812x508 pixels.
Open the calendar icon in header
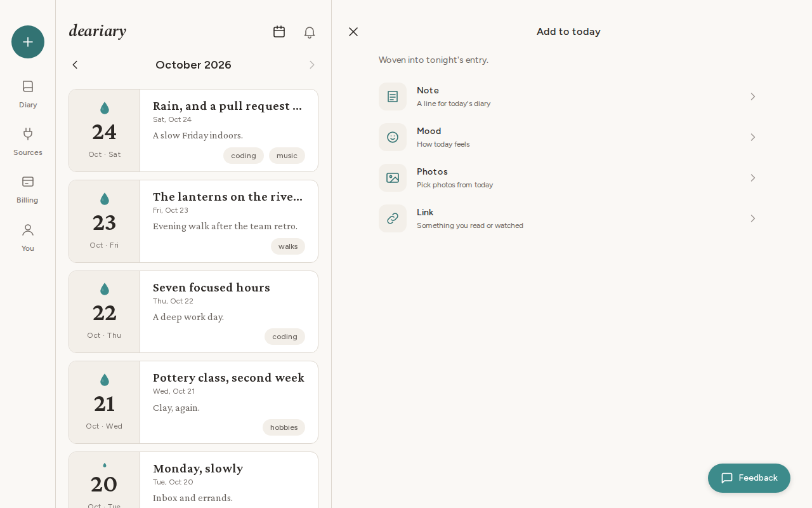[279, 32]
